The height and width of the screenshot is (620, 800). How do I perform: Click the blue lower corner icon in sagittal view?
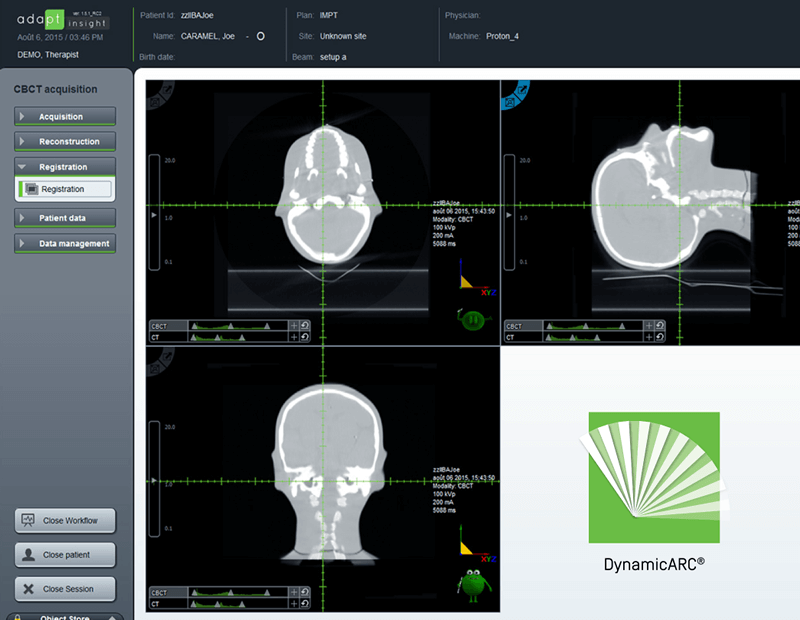509,103
